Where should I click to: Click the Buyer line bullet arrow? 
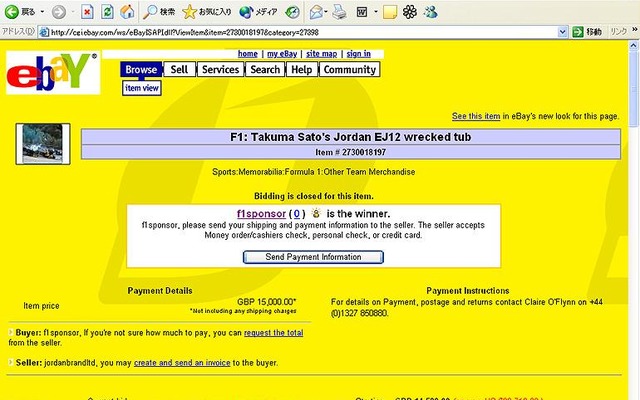[x=11, y=332]
